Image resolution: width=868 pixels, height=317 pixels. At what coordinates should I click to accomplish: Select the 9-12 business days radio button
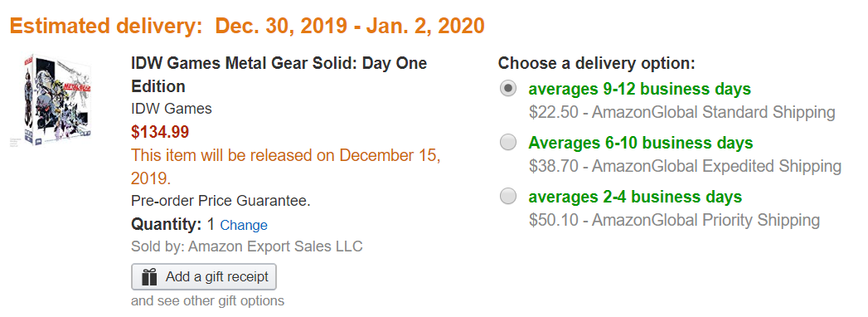click(508, 89)
